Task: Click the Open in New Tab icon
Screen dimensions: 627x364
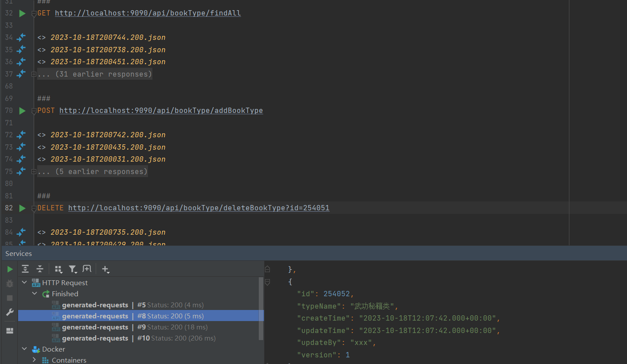Action: (87, 269)
